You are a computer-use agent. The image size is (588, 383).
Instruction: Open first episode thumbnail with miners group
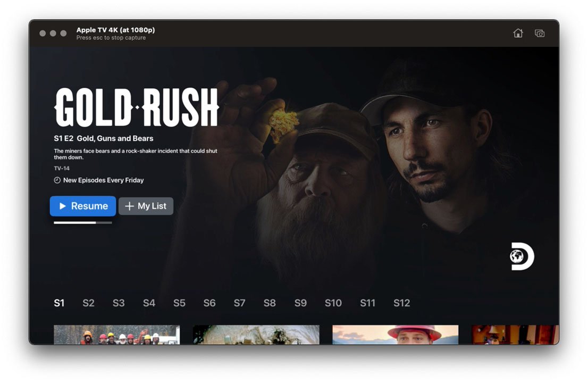(x=116, y=335)
